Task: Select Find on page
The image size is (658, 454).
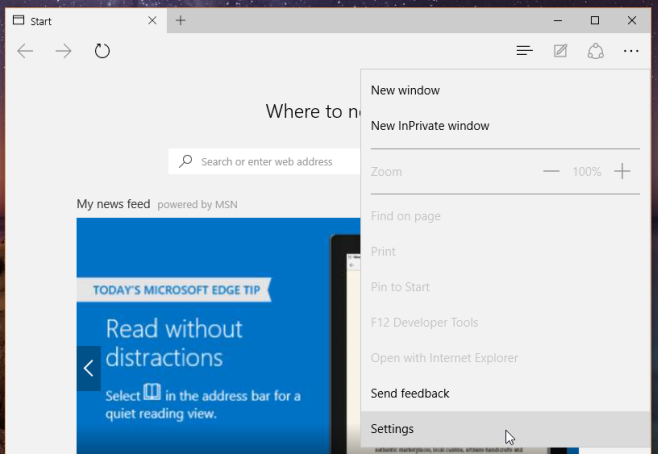Action: (506, 216)
